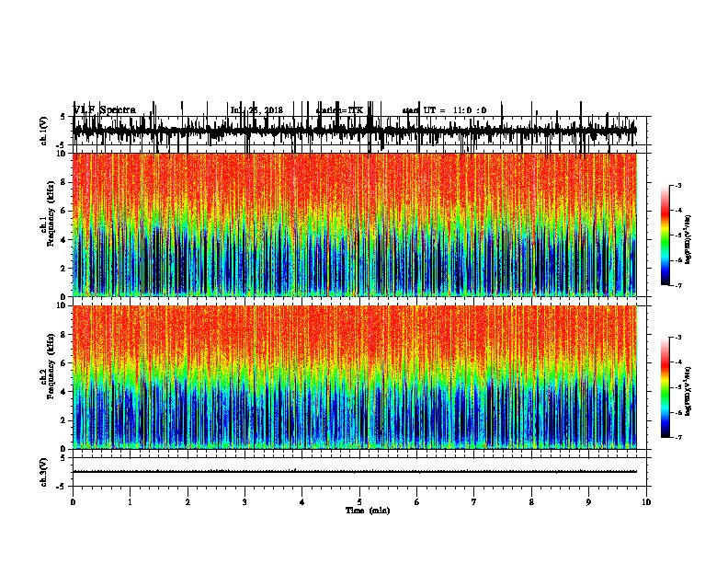
Task: Click time axis tick label "0"
Action: [73, 502]
